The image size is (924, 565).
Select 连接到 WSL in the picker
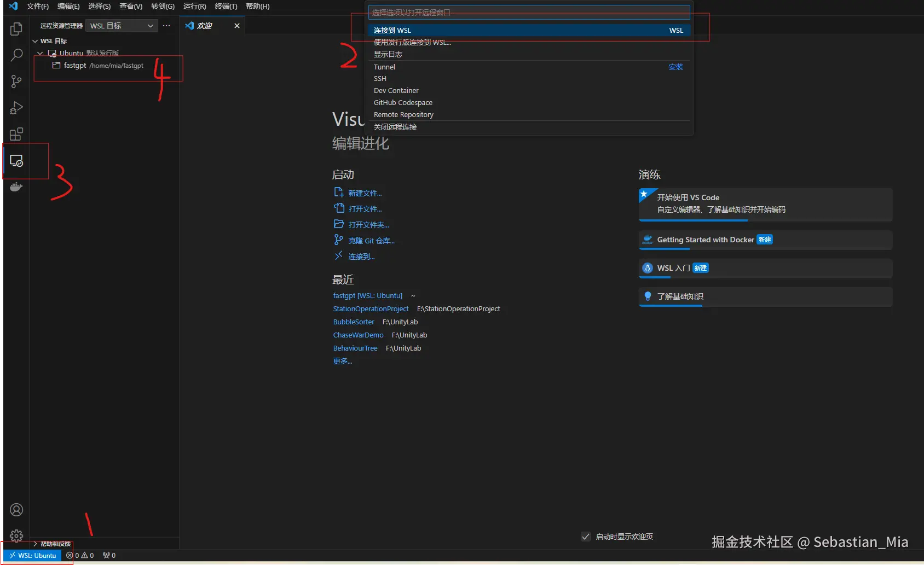(392, 30)
